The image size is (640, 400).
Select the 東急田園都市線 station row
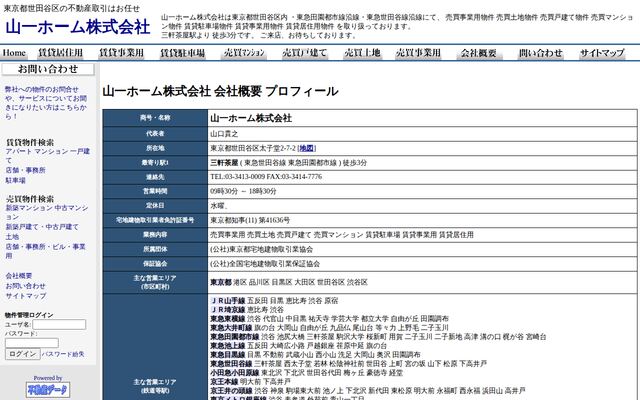pos(378,337)
